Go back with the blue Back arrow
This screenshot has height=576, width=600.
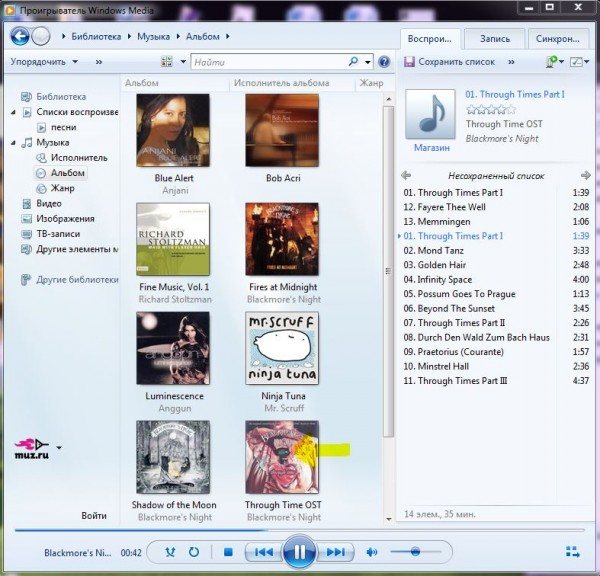coord(20,36)
